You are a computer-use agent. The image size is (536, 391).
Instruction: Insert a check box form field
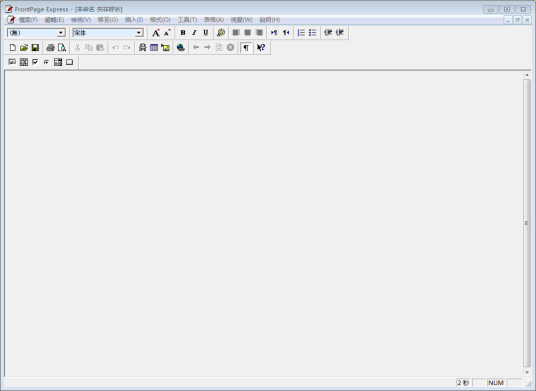click(35, 62)
